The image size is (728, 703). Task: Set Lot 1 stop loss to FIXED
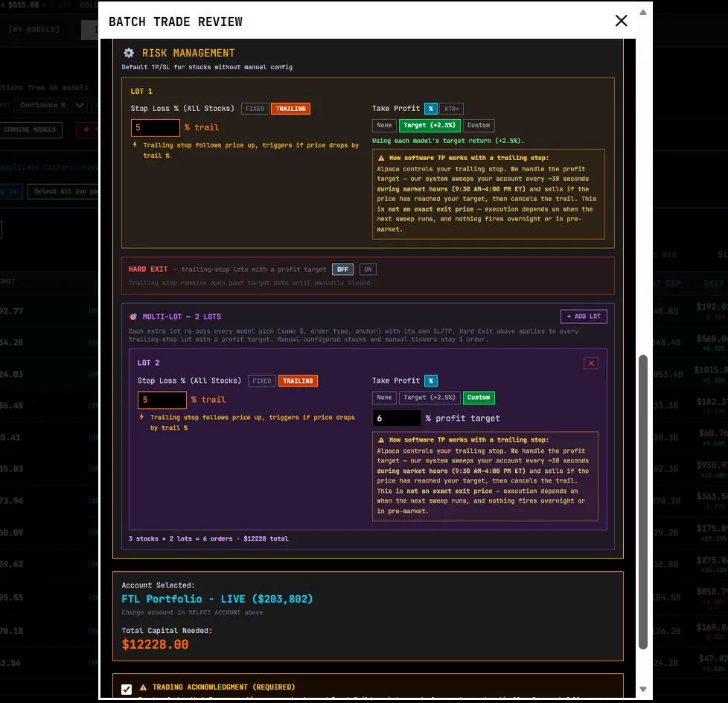click(x=255, y=109)
